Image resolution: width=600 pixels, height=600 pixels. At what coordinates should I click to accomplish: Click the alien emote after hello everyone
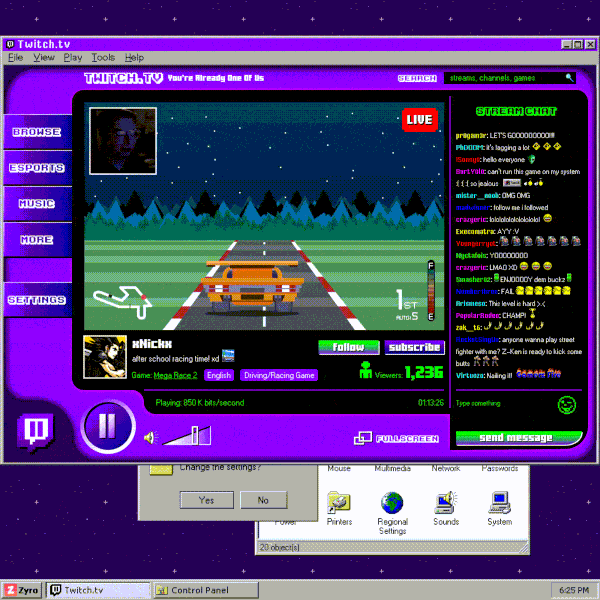coord(532,159)
